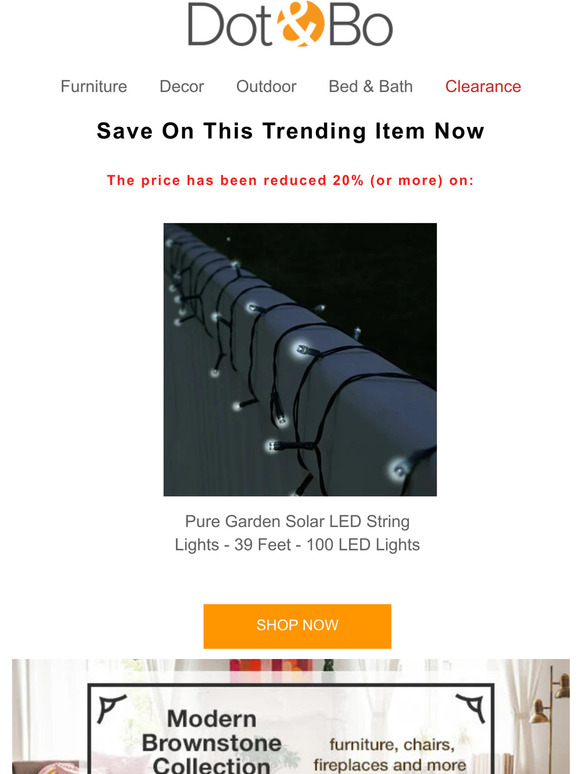Select the Outdoor navigation link
Screen dimensions: 580x774
(266, 86)
